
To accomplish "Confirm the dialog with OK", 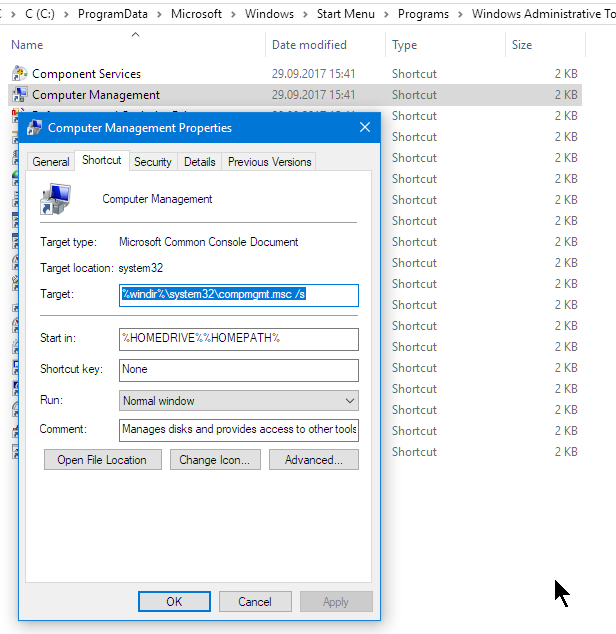I will coord(174,602).
